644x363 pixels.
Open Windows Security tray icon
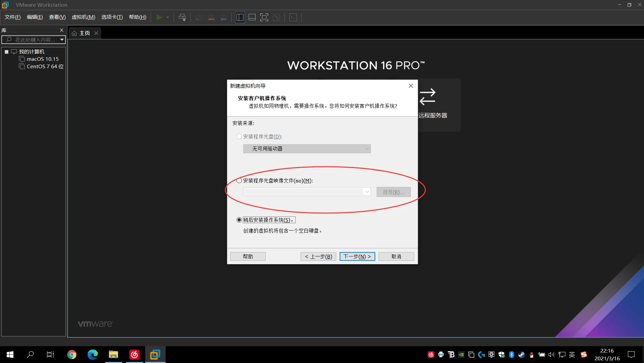coord(502,355)
